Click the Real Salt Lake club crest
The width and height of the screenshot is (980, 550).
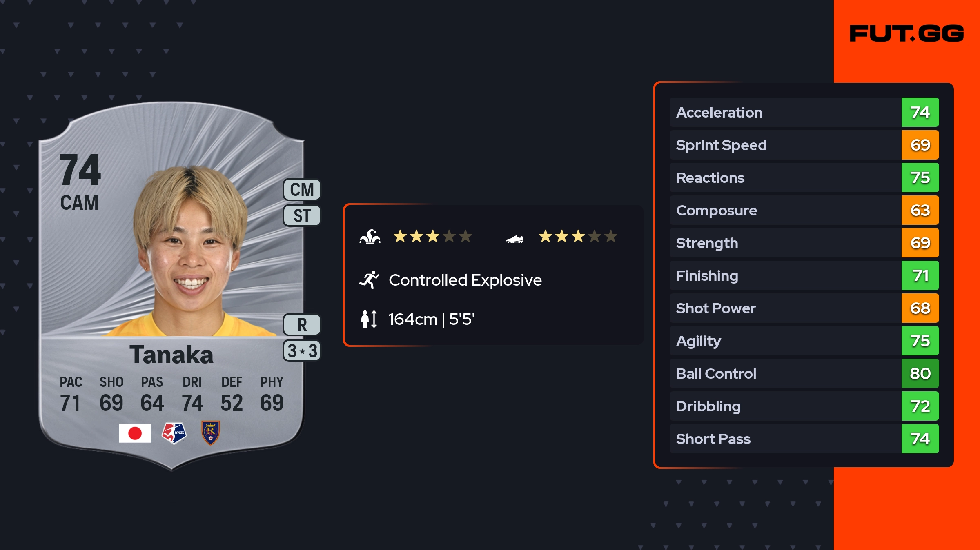point(211,432)
